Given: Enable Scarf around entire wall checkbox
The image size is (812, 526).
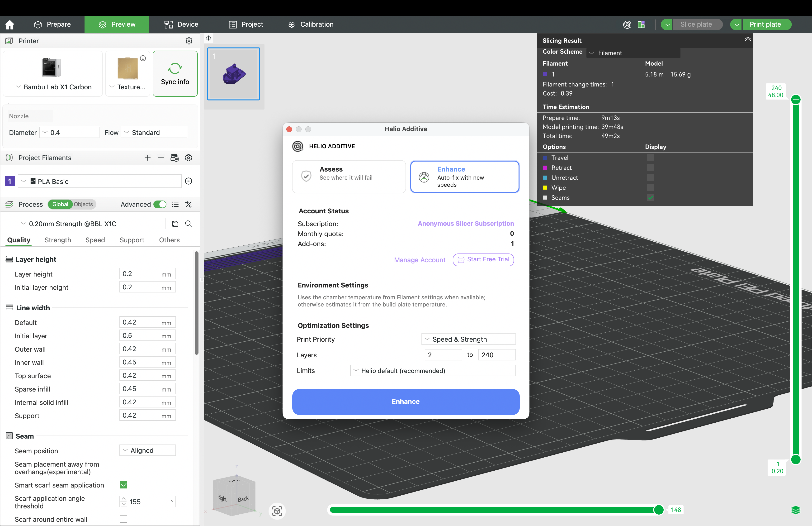Looking at the screenshot, I should pyautogui.click(x=123, y=519).
